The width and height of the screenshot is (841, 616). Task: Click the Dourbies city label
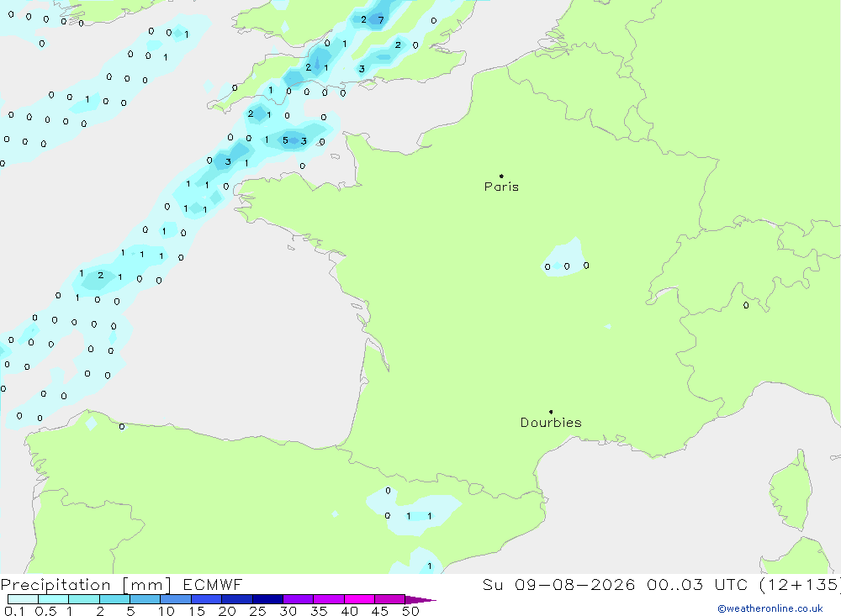pos(551,423)
